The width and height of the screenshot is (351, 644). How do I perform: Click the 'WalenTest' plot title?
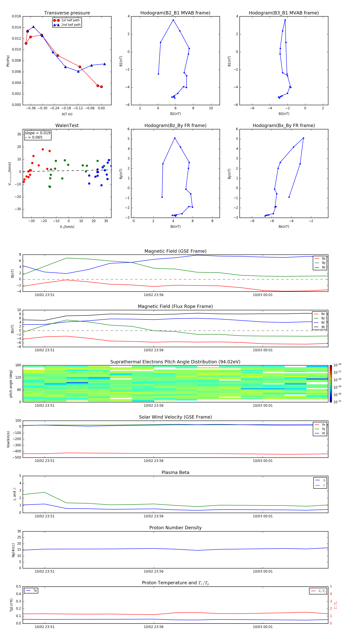pyautogui.click(x=67, y=125)
